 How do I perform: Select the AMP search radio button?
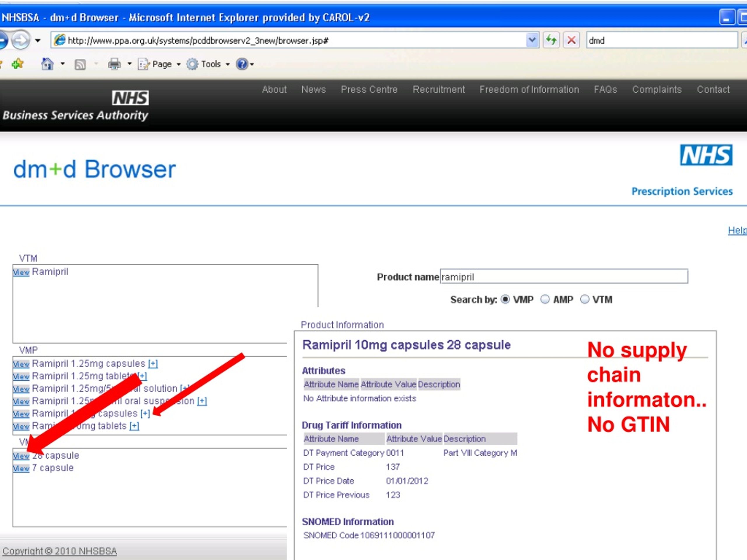(x=545, y=300)
